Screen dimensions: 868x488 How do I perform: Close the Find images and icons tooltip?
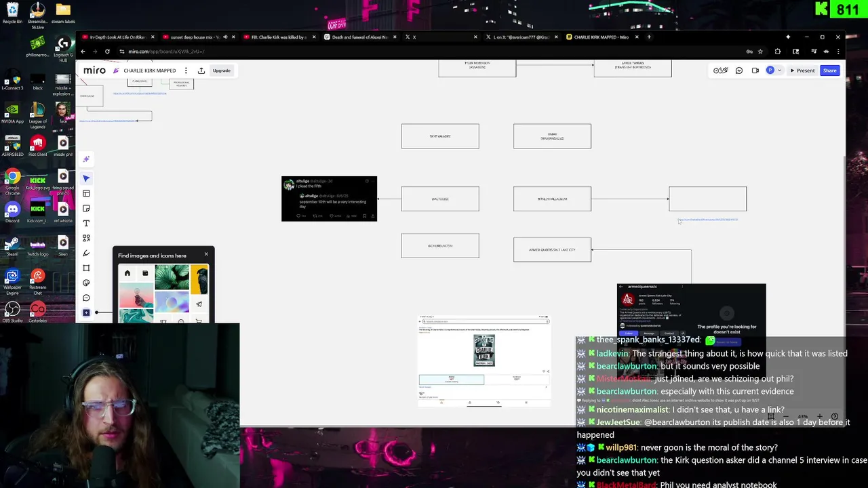pyautogui.click(x=206, y=255)
